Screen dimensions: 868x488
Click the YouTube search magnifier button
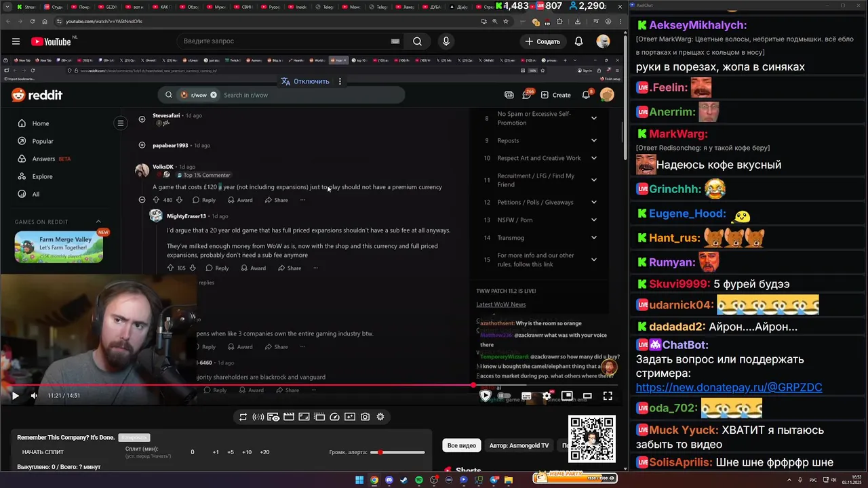tap(417, 41)
